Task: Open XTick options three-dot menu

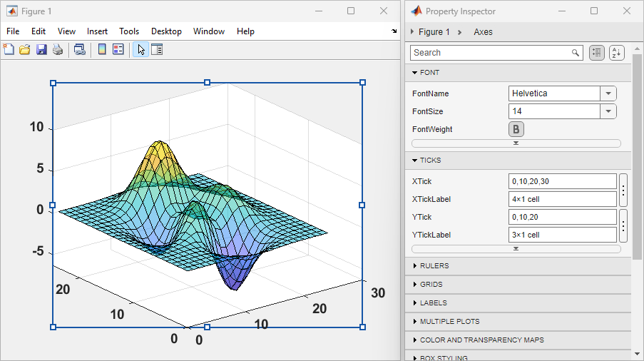Action: click(623, 190)
